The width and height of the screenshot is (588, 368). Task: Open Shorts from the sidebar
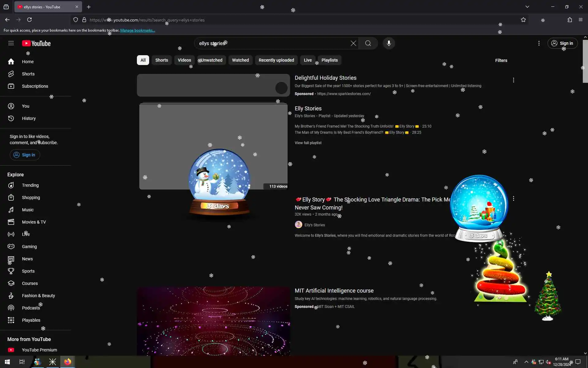(28, 74)
